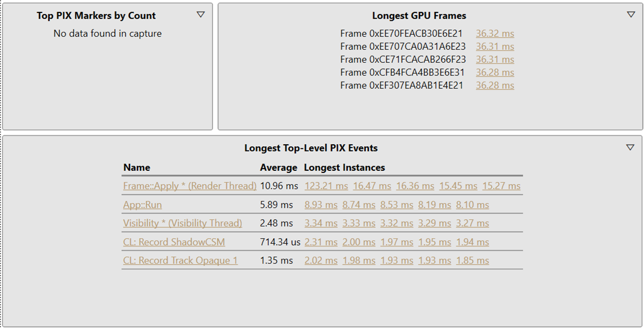
Task: Select the 5.89 ms average value
Action: (277, 205)
